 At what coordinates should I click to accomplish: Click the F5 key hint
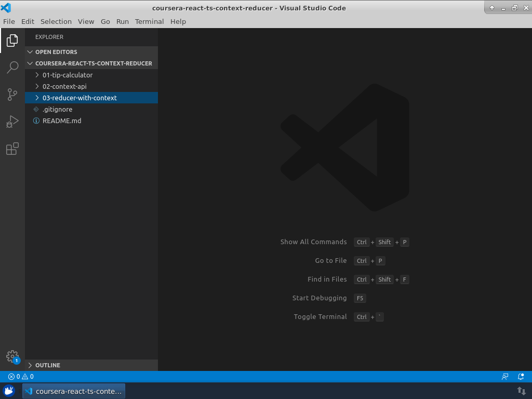[x=360, y=298]
